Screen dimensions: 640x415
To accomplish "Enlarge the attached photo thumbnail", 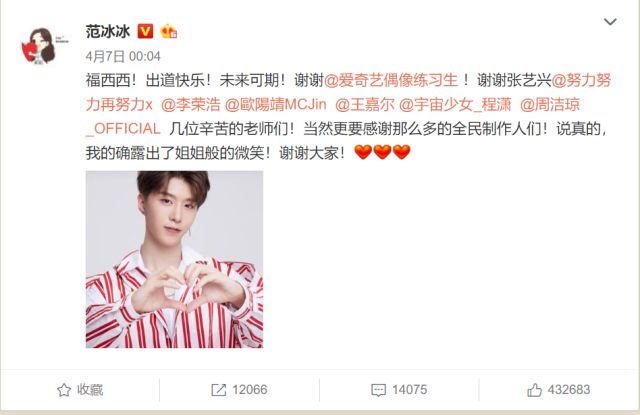I will [174, 260].
